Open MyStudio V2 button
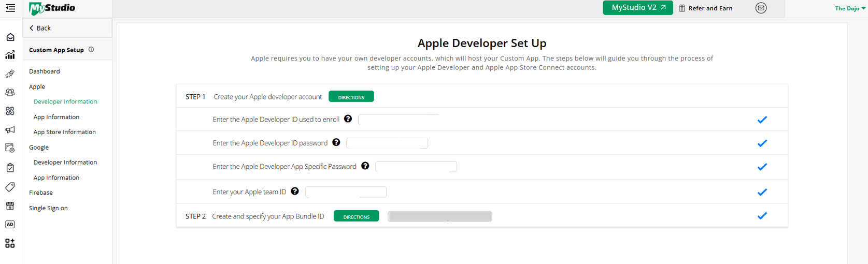Screen dimensions: 868x264 pyautogui.click(x=638, y=8)
